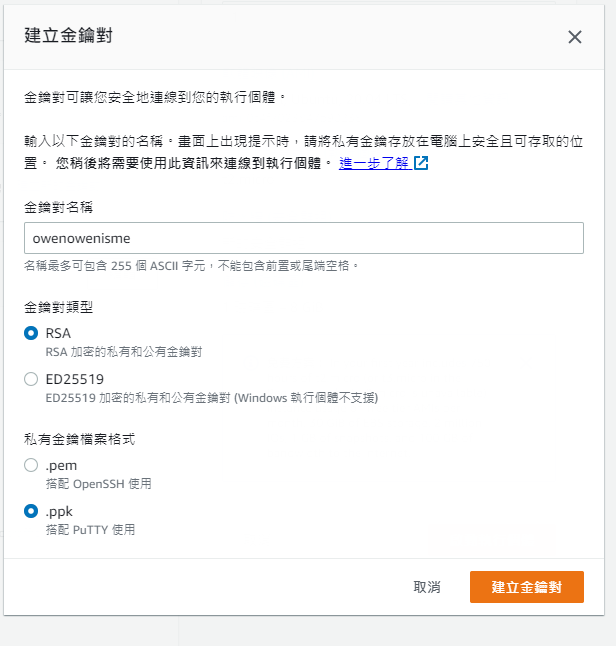
Task: Select the .pem radio button
Action: 31,465
